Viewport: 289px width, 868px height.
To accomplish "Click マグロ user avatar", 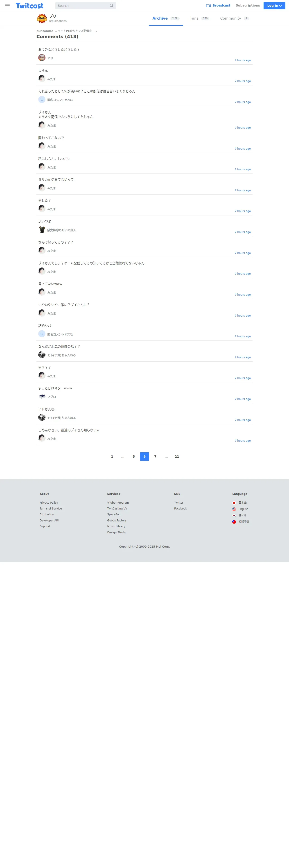I will pyautogui.click(x=42, y=397).
